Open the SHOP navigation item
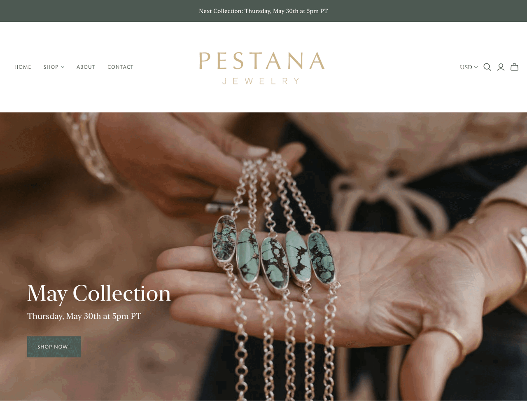The height and width of the screenshot is (420, 527). coord(51,67)
